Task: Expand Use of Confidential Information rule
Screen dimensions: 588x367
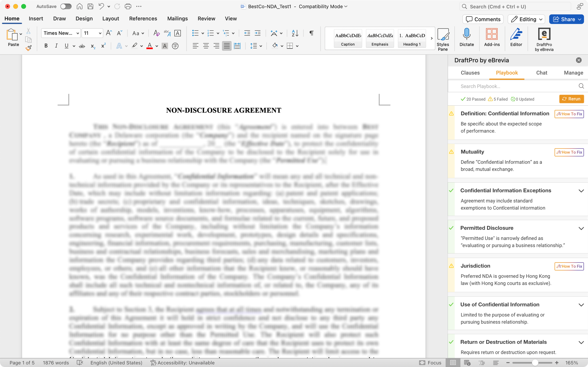Action: 581,305
